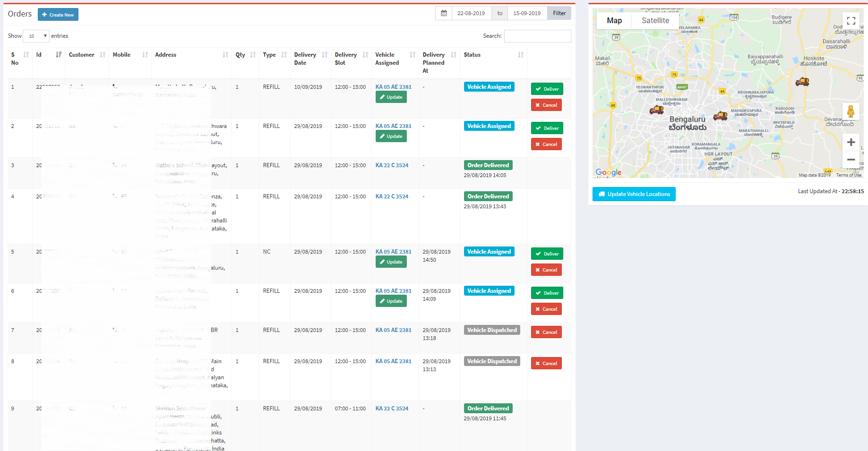Click Order Delivered status badge in row 3
The height and width of the screenshot is (451, 868).
488,165
